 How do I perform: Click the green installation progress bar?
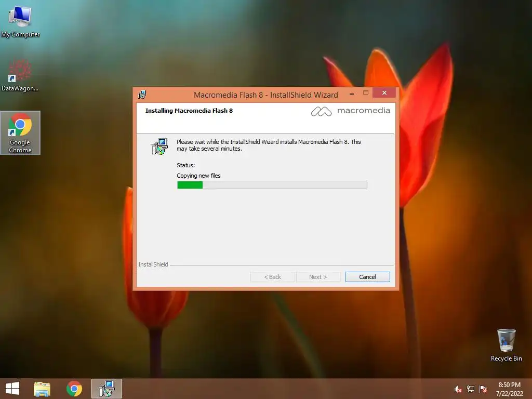pyautogui.click(x=272, y=185)
